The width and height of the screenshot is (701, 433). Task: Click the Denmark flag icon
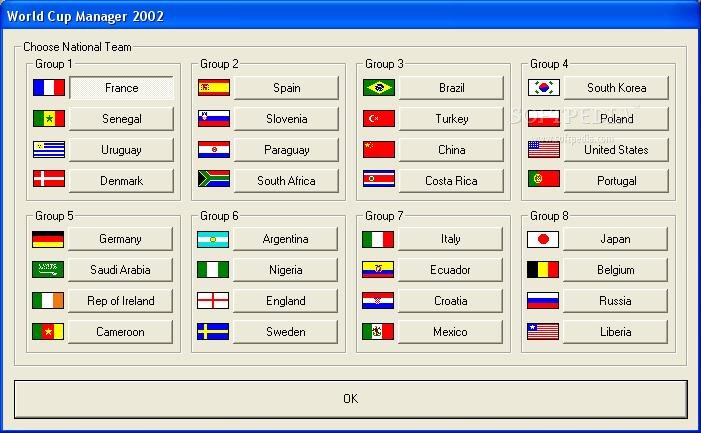tap(49, 178)
